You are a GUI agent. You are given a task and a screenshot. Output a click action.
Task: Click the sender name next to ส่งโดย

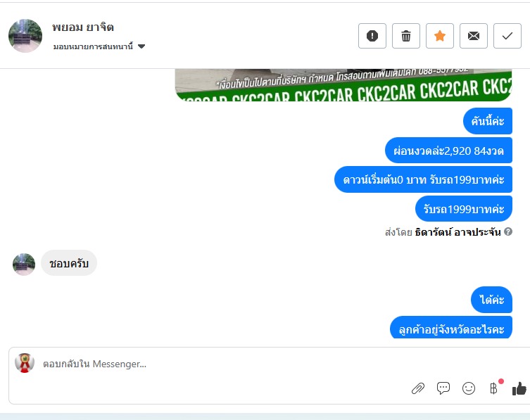click(458, 232)
